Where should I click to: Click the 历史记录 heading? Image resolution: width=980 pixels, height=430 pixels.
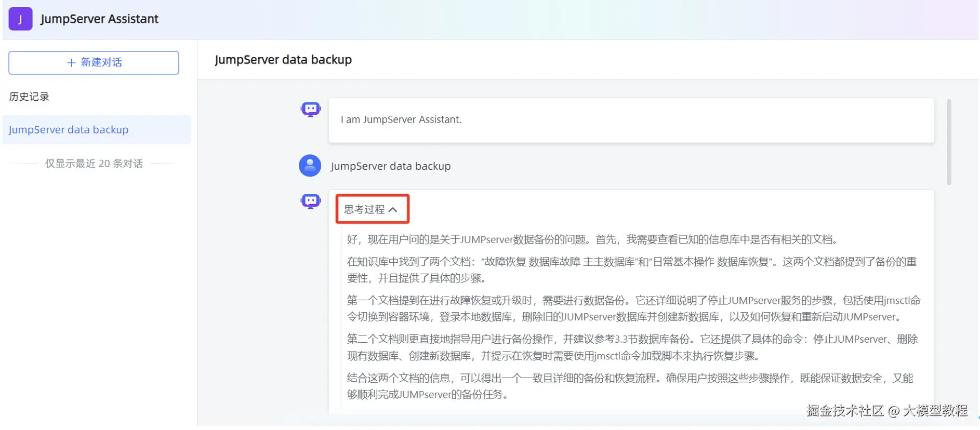tap(29, 97)
